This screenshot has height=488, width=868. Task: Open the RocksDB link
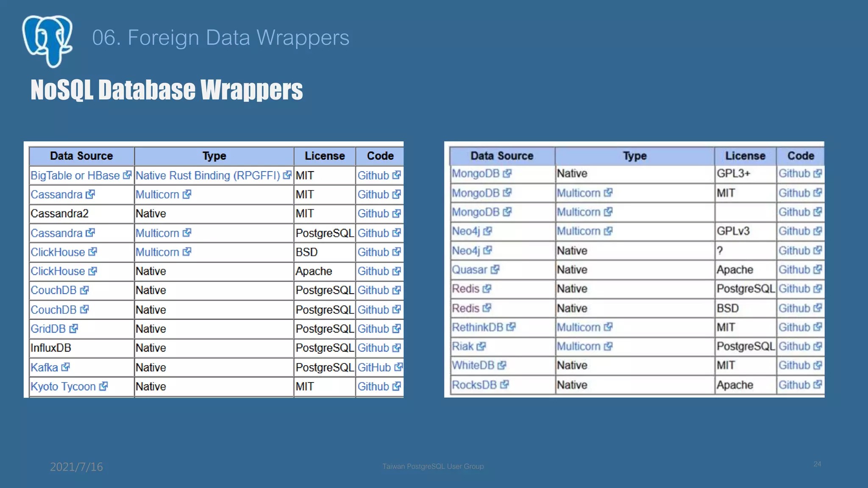[x=474, y=385]
